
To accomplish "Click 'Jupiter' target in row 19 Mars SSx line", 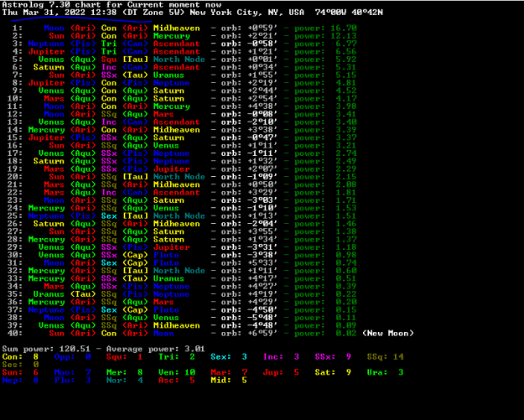I will pos(171,169).
